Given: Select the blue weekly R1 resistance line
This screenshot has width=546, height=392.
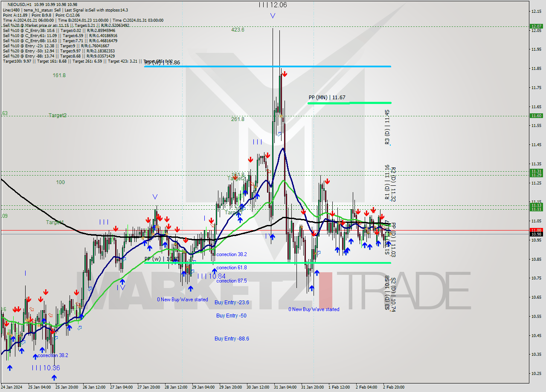Looking at the screenshot, I should [267, 66].
